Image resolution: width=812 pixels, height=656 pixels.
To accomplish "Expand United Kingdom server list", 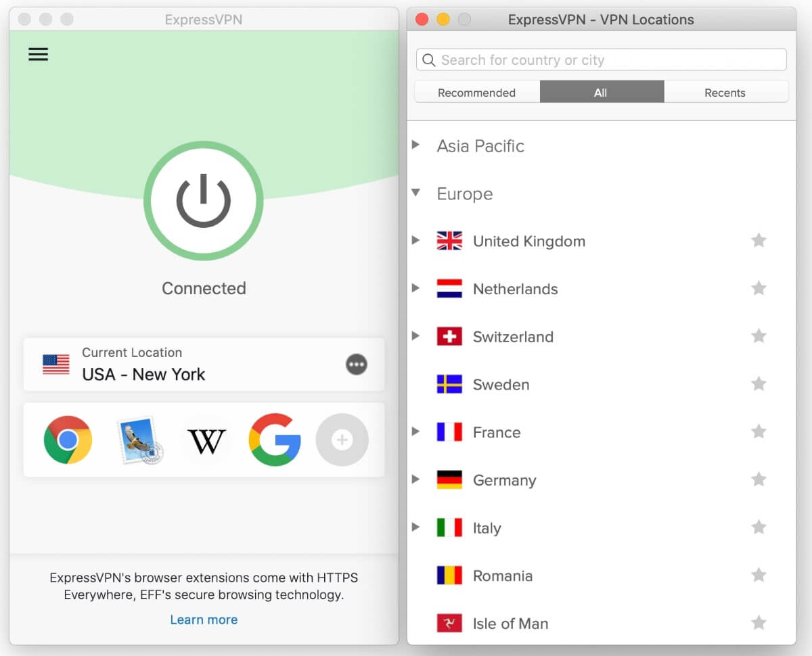I will (x=416, y=240).
